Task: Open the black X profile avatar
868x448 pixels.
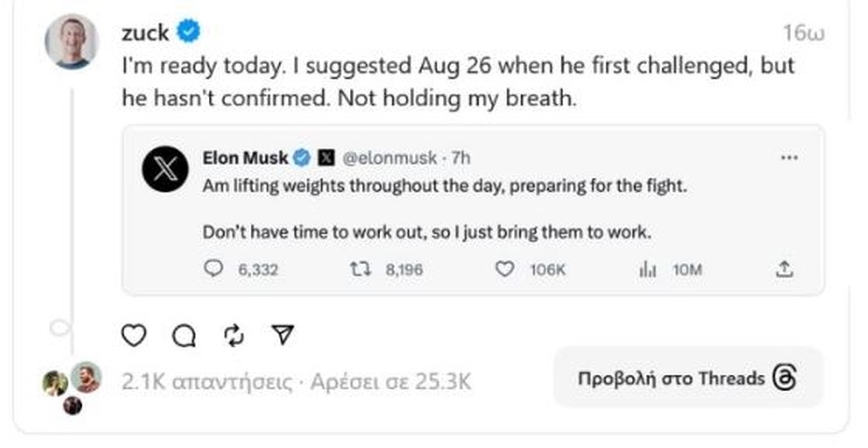Action: [x=165, y=169]
